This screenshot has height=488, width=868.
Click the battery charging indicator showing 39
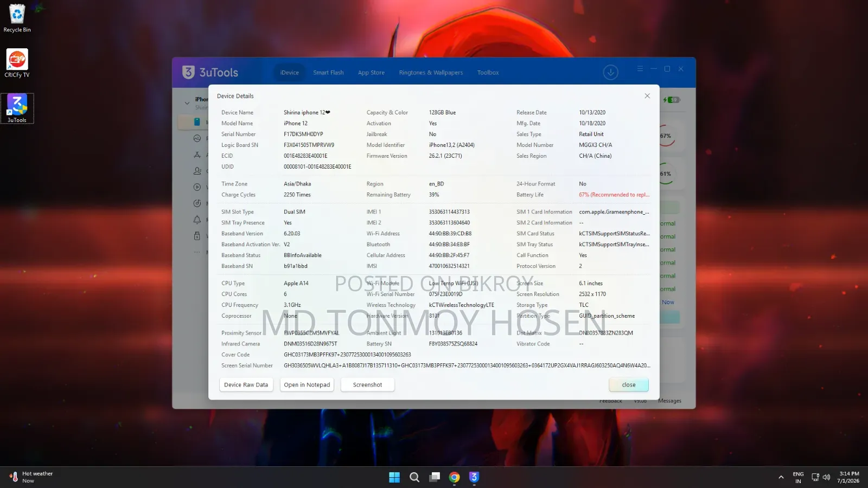[672, 100]
